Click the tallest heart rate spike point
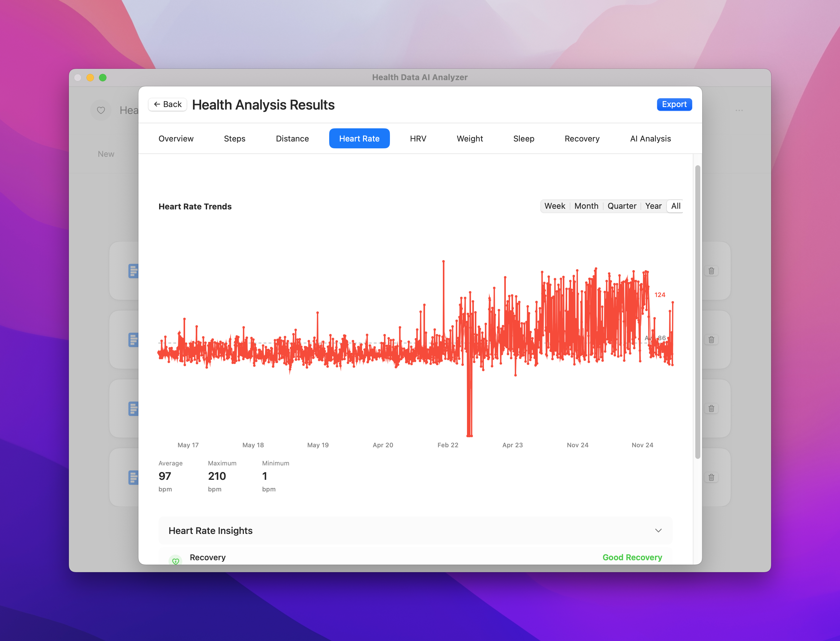The width and height of the screenshot is (840, 641). [x=443, y=261]
